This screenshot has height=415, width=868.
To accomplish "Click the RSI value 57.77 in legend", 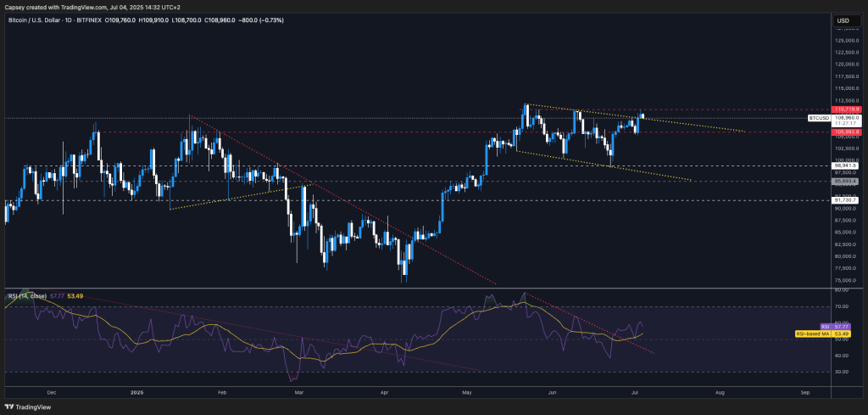I will [58, 296].
